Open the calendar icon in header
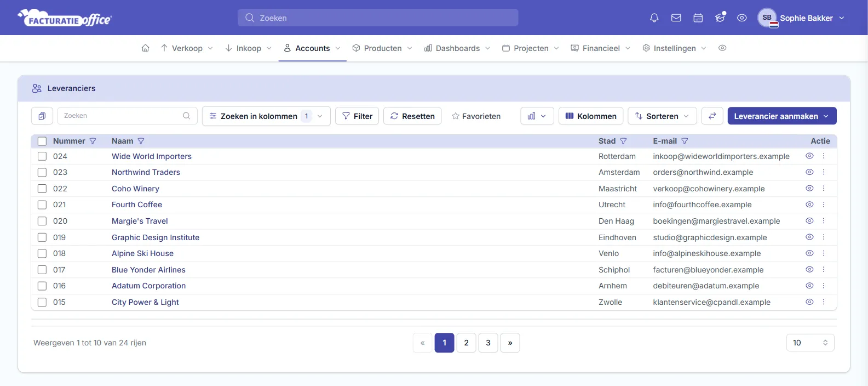Image resolution: width=868 pixels, height=386 pixels. [x=698, y=18]
